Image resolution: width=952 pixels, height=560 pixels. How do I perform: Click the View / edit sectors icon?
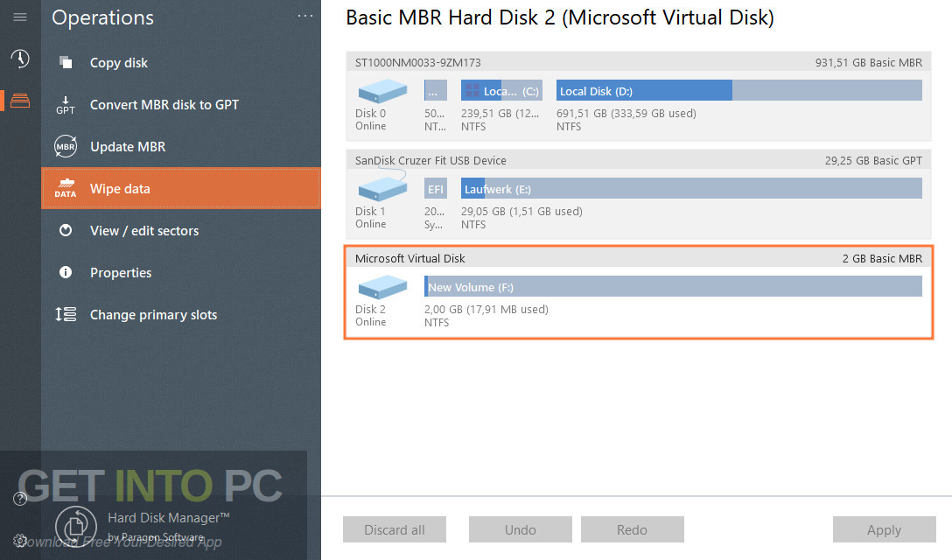point(66,230)
